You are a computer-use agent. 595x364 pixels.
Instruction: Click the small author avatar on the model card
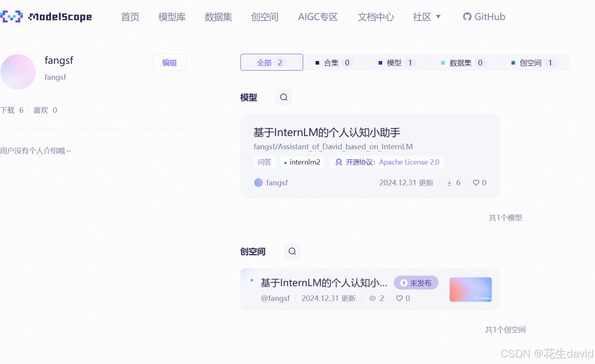pos(259,183)
